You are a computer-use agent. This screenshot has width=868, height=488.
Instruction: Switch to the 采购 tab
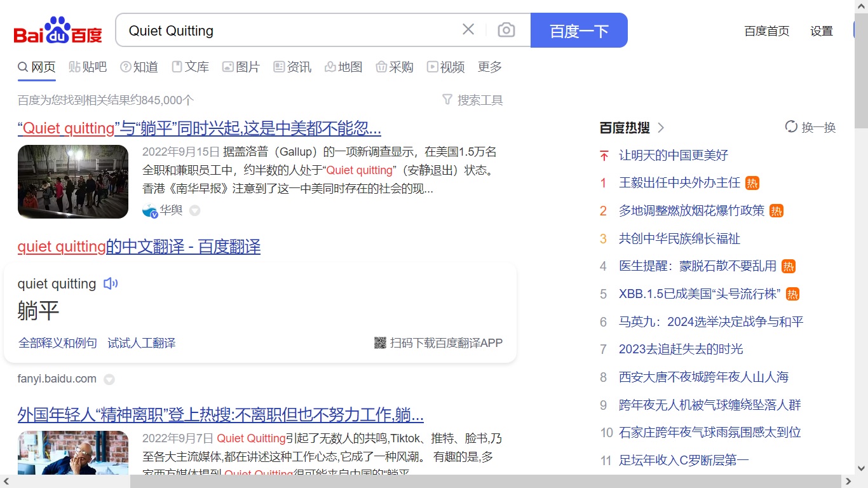coord(395,67)
